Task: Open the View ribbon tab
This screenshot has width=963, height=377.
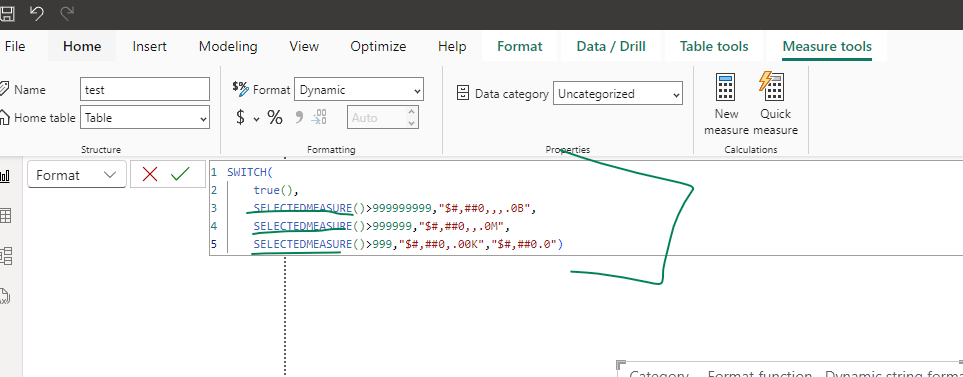Action: (304, 47)
